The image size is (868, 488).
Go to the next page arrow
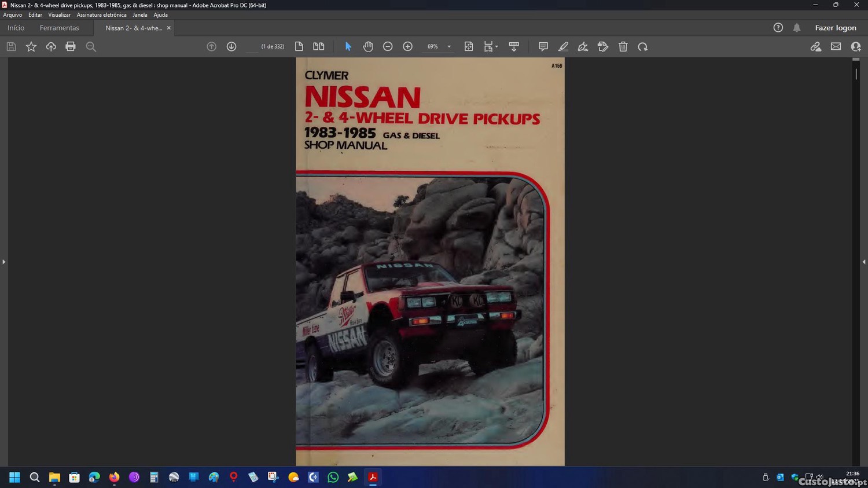click(x=231, y=46)
